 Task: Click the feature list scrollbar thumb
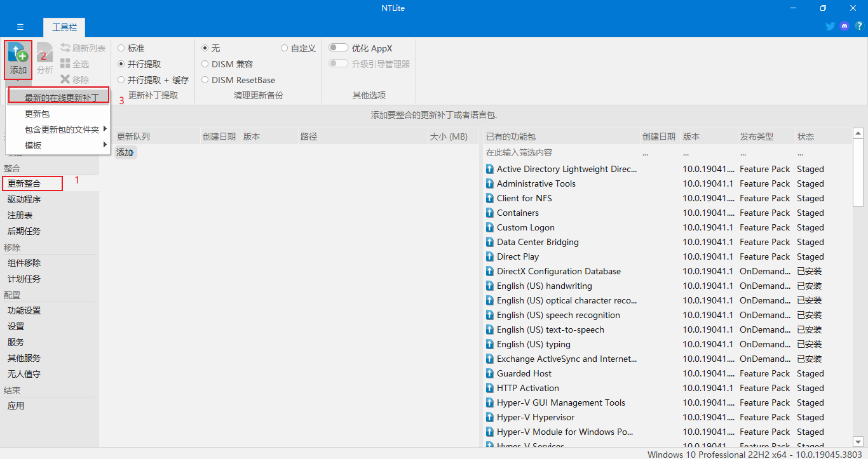pyautogui.click(x=858, y=172)
